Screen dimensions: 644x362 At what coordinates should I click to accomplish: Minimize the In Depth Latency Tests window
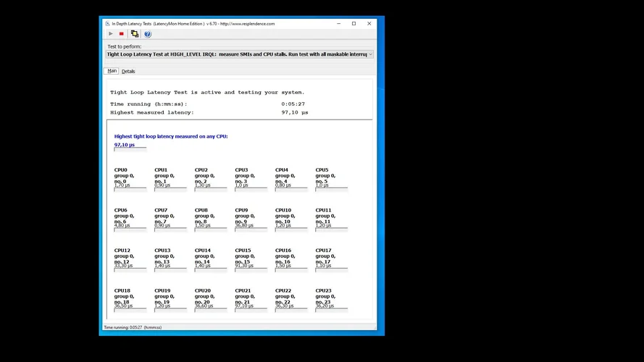[x=339, y=23]
